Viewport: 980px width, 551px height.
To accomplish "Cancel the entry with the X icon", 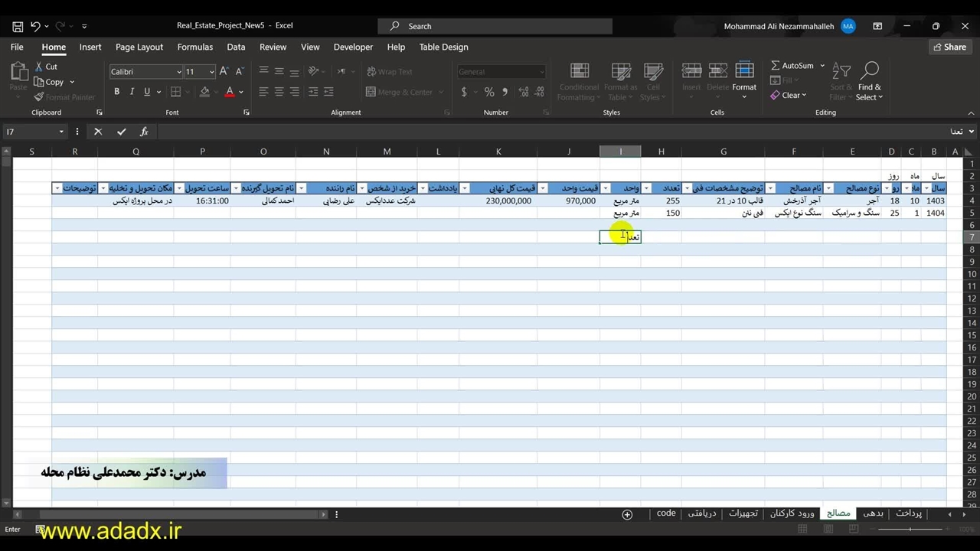I will (x=98, y=132).
